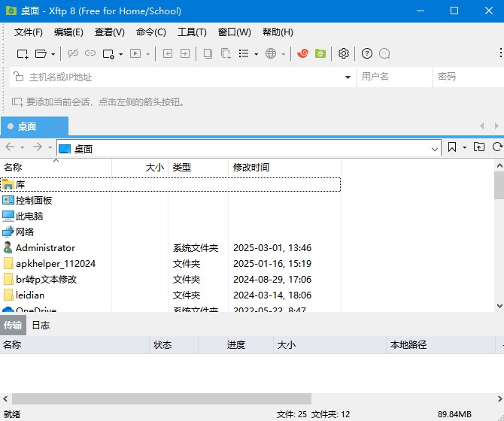This screenshot has width=504, height=421.
Task: Click the chat feedback bubble icon
Action: pos(384,53)
